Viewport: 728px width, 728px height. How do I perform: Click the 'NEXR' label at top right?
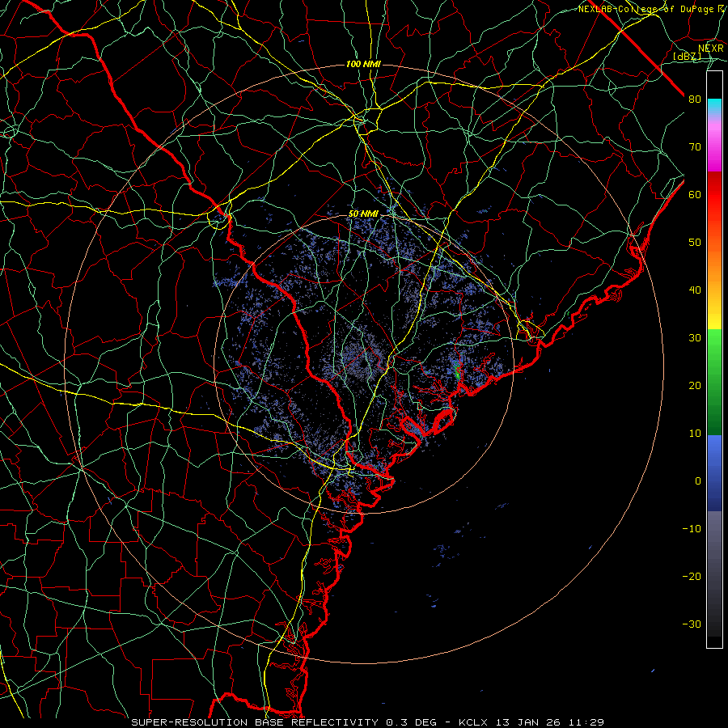pyautogui.click(x=711, y=49)
